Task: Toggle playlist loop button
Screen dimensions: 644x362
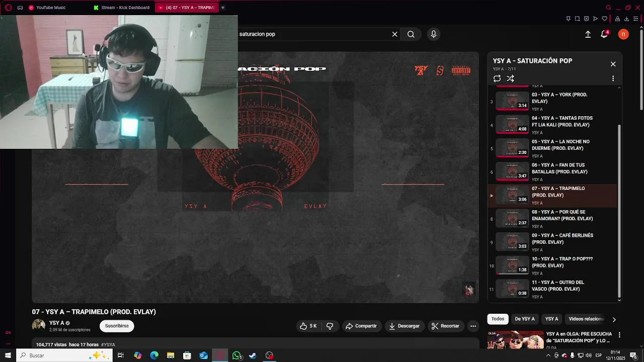Action: 497,78
